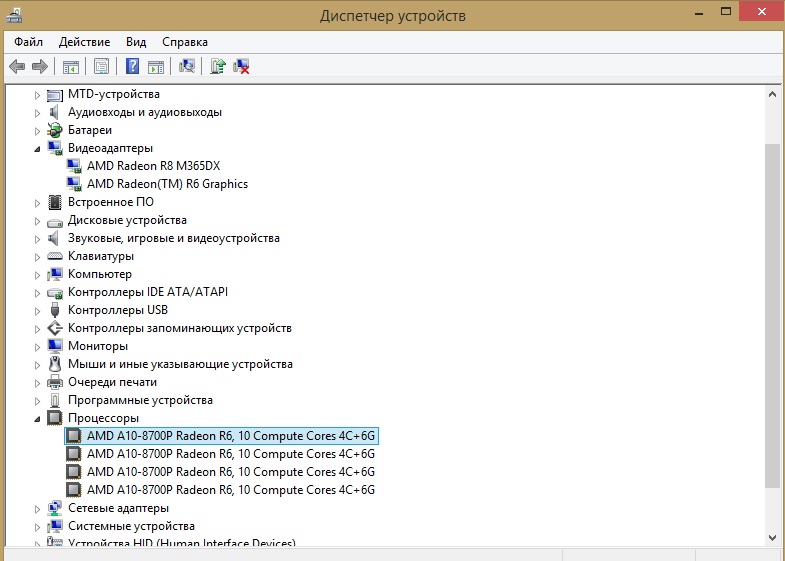Click the properties toolbar icon
The image size is (785, 561).
tap(101, 67)
